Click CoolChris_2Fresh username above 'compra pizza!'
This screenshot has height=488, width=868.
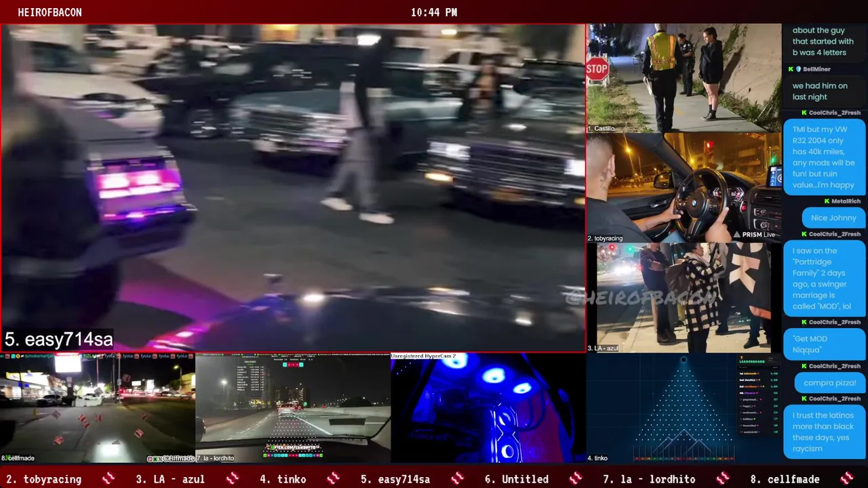pos(835,366)
